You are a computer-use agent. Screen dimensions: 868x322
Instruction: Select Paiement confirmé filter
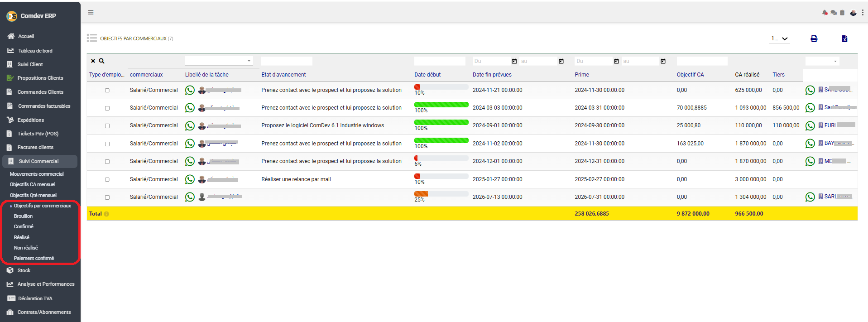pyautogui.click(x=34, y=258)
